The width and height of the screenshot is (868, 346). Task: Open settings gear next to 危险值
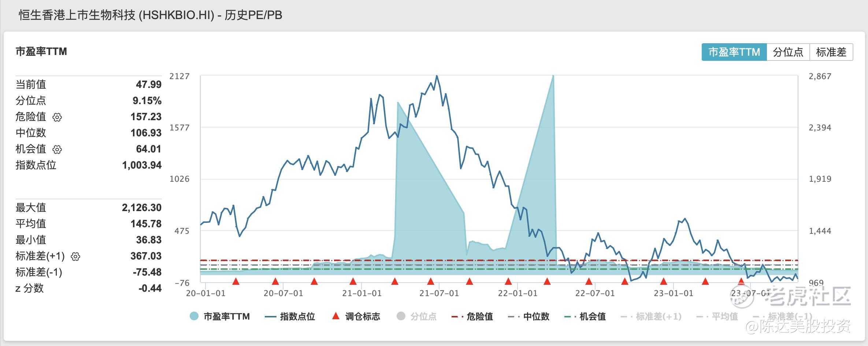point(57,117)
